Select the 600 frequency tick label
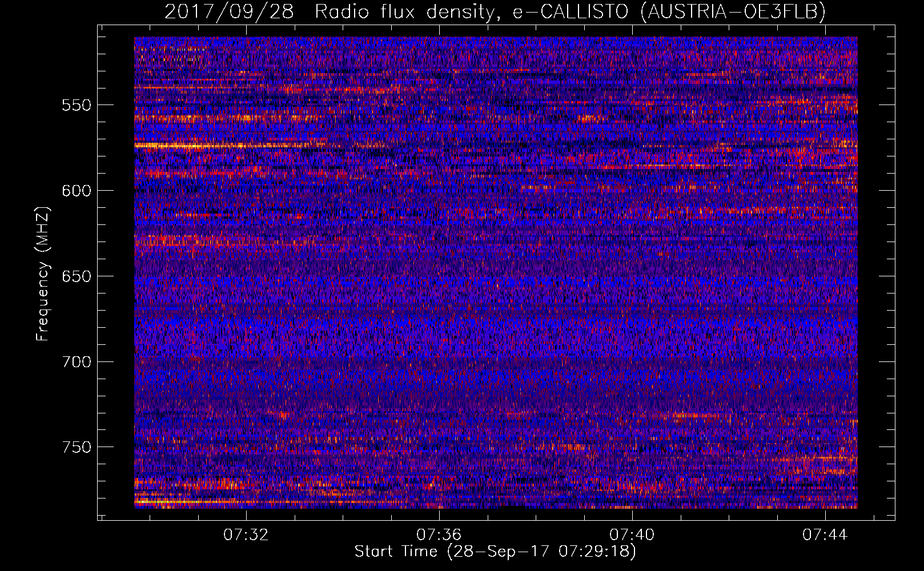Image resolution: width=924 pixels, height=571 pixels. coord(77,191)
